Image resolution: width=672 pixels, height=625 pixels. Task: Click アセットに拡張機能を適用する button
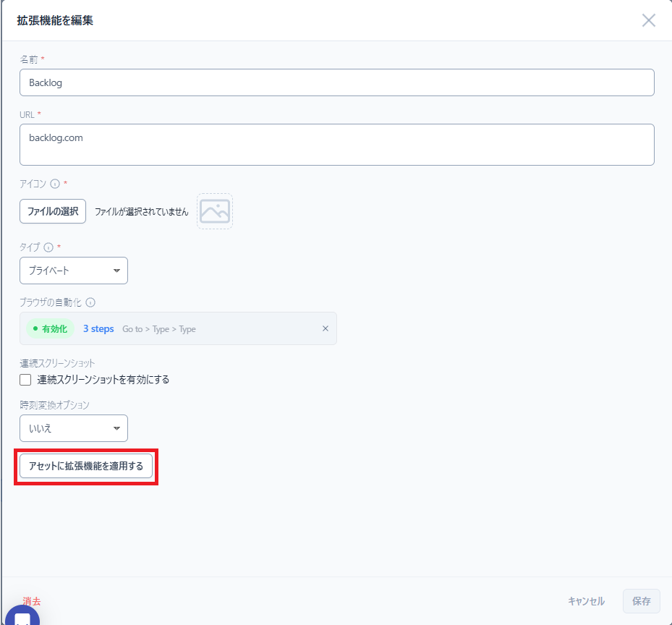coord(86,467)
